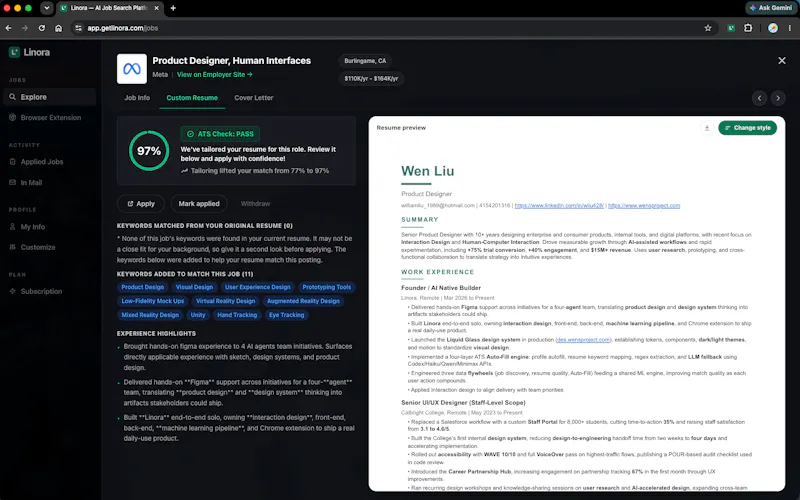Click the Explore magnifier icon
The width and height of the screenshot is (800, 500).
(x=12, y=97)
